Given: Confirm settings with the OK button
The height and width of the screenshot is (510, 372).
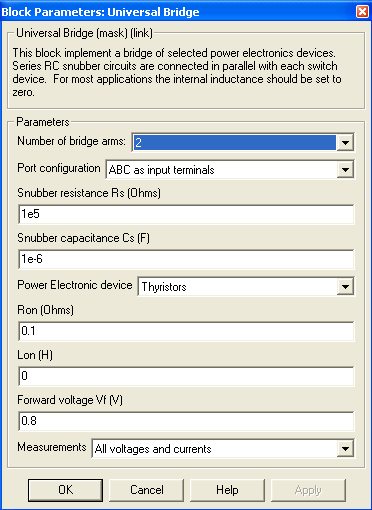Looking at the screenshot, I should pyautogui.click(x=65, y=490).
